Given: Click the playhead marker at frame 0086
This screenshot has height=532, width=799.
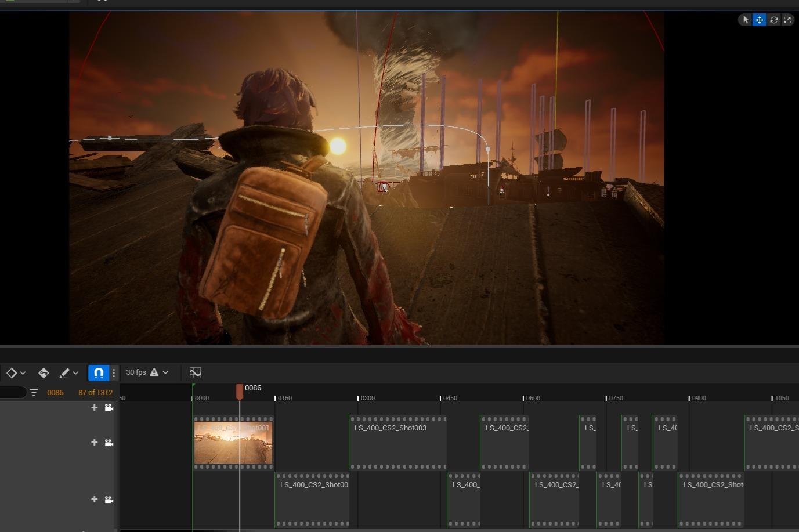Looking at the screenshot, I should coord(240,392).
